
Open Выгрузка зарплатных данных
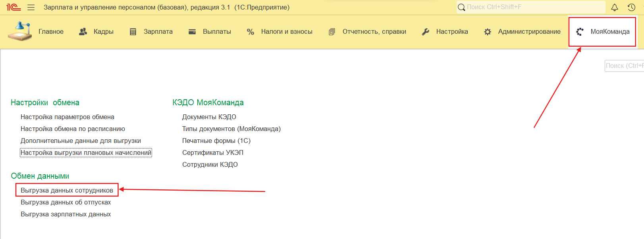click(66, 214)
